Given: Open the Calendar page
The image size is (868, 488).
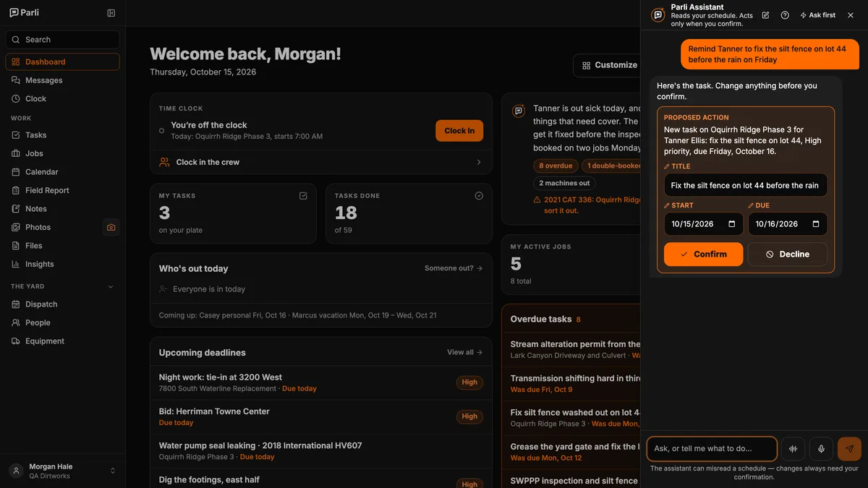Looking at the screenshot, I should coord(63,172).
